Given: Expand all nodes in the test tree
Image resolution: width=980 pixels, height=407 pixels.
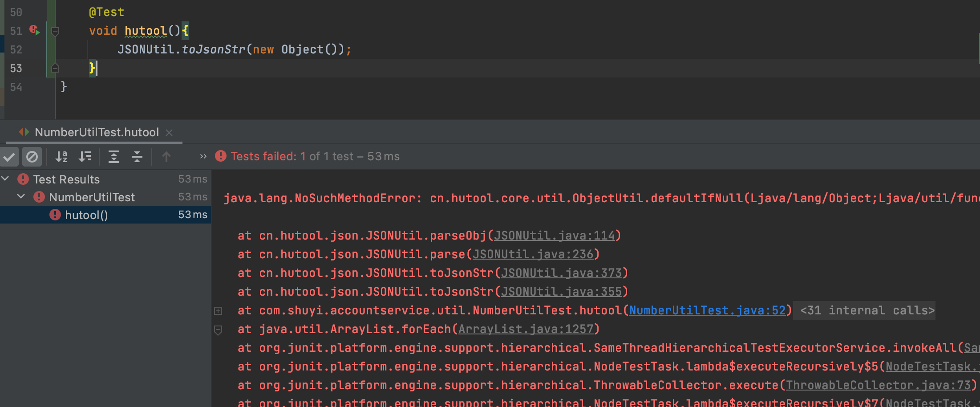Looking at the screenshot, I should pyautogui.click(x=114, y=157).
